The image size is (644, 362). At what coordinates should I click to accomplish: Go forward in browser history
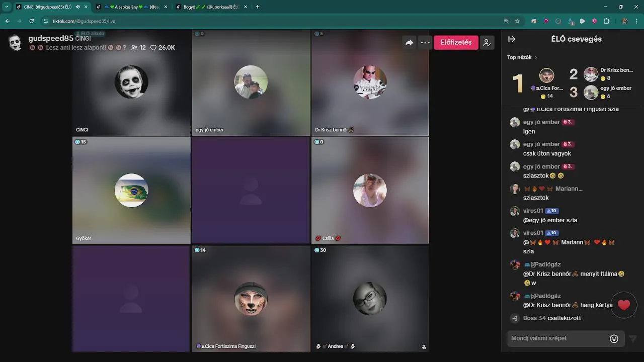(x=19, y=21)
